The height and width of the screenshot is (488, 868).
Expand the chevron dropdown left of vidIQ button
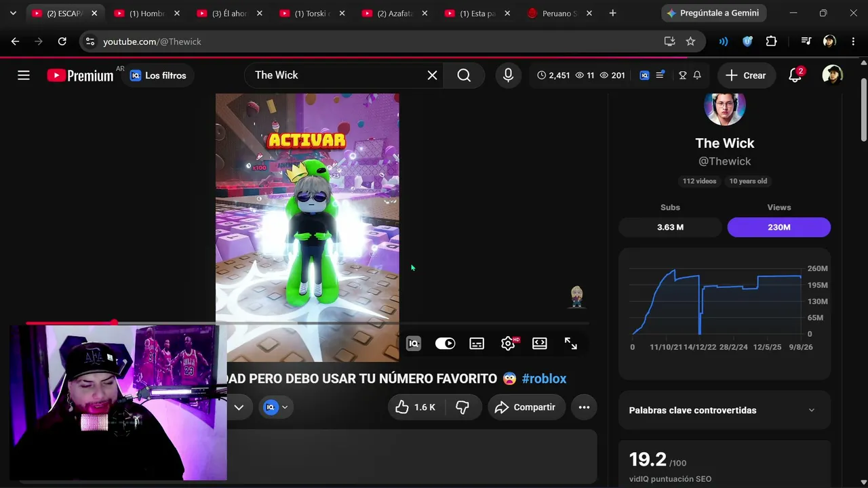point(239,407)
